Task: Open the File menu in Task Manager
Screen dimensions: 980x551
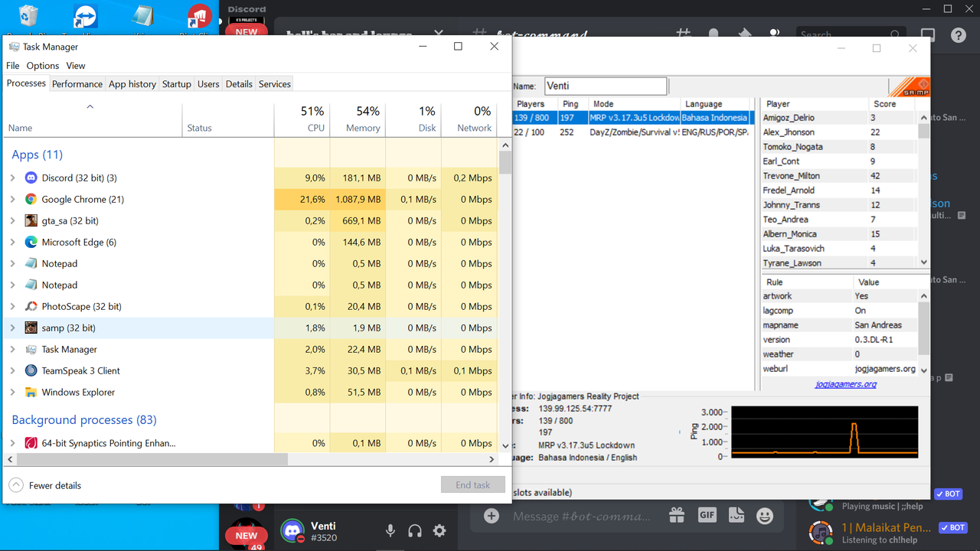Action: 13,66
